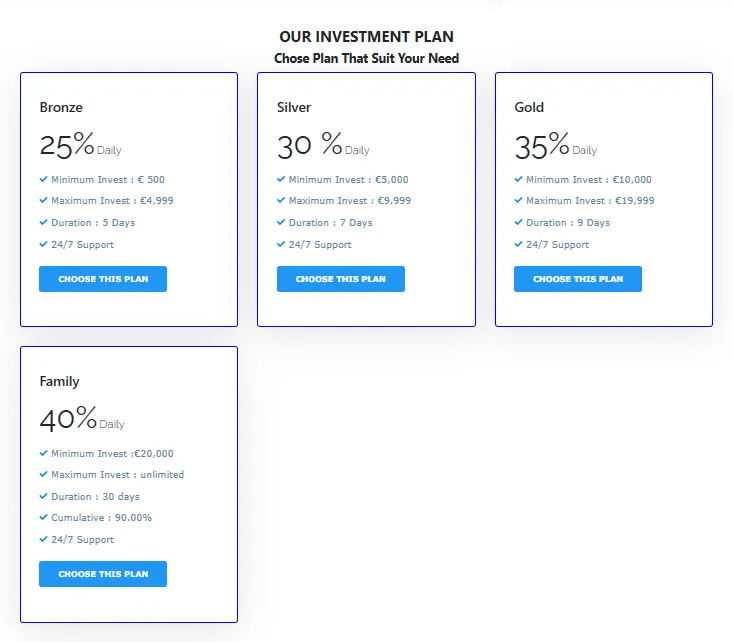Screen dimensions: 733x642
Task: Click the Gold plan title
Action: click(x=529, y=107)
